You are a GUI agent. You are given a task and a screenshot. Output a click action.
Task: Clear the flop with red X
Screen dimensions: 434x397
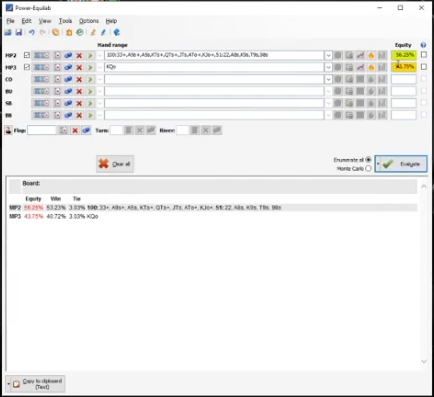pos(75,130)
